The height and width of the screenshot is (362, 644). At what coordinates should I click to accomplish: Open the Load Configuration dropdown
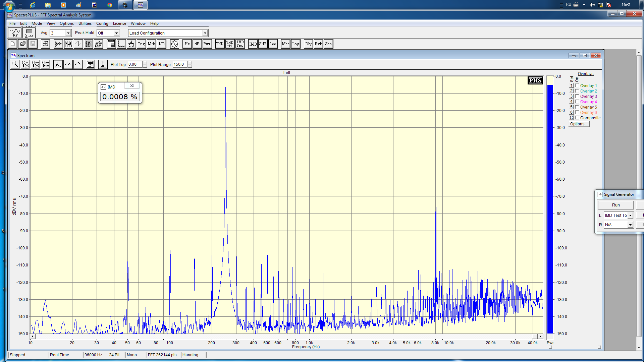click(x=205, y=33)
